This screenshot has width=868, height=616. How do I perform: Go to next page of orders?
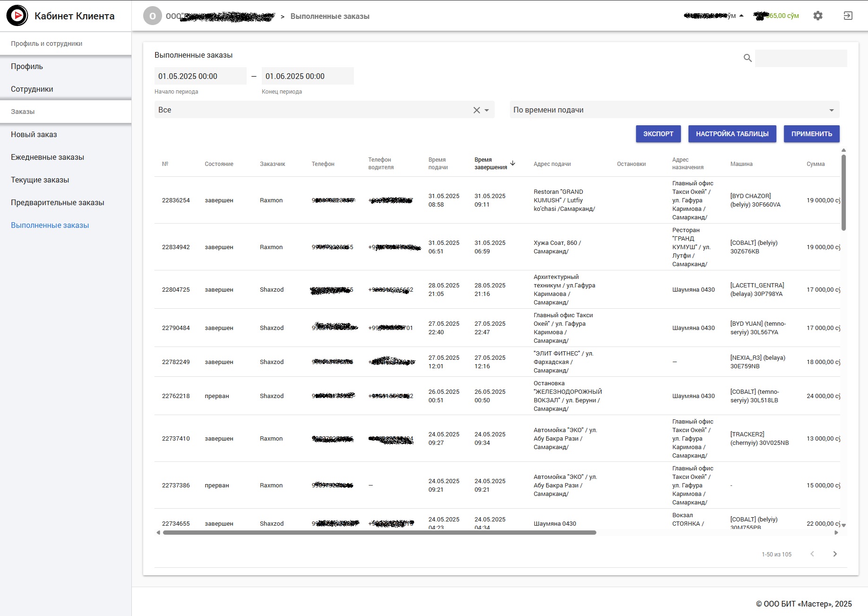835,554
